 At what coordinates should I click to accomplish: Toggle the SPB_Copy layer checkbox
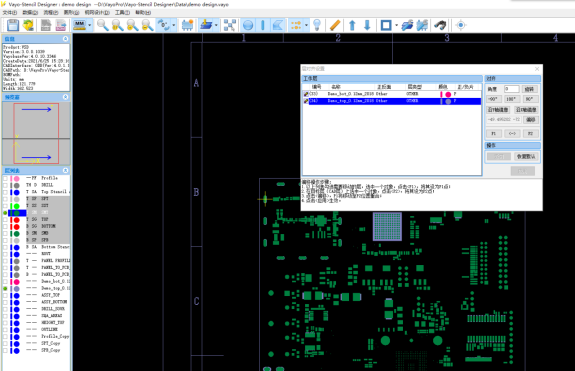tap(5, 350)
